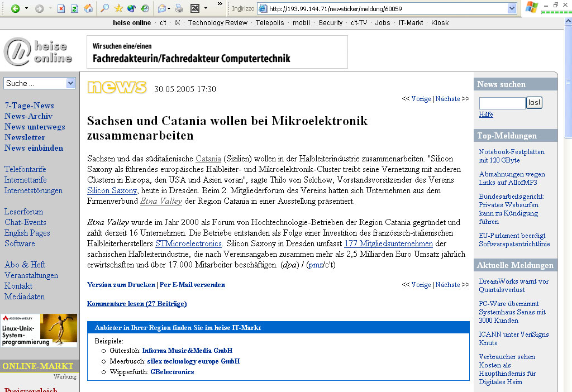Open Telefontarife sidebar link
This screenshot has width=572, height=392.
[25, 169]
